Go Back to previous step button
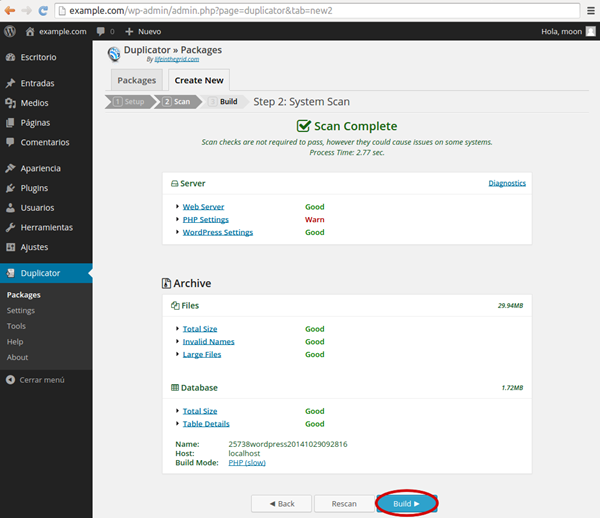 [x=281, y=503]
